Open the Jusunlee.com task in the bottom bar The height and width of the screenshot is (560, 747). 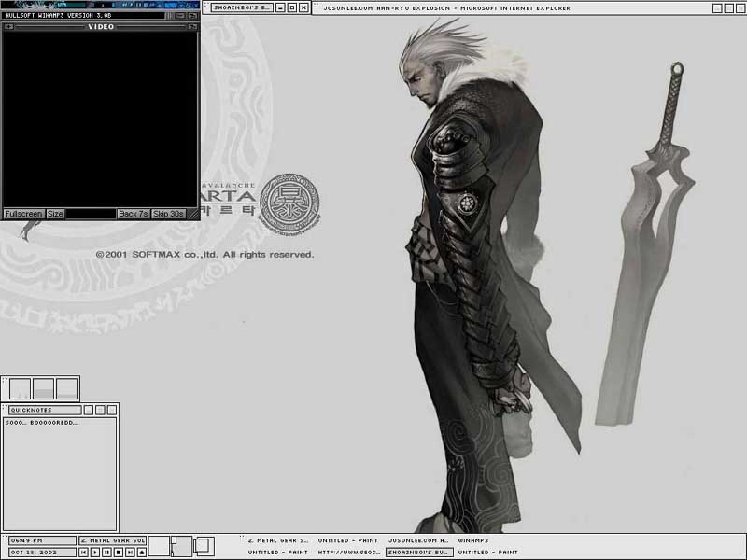pyautogui.click(x=417, y=540)
